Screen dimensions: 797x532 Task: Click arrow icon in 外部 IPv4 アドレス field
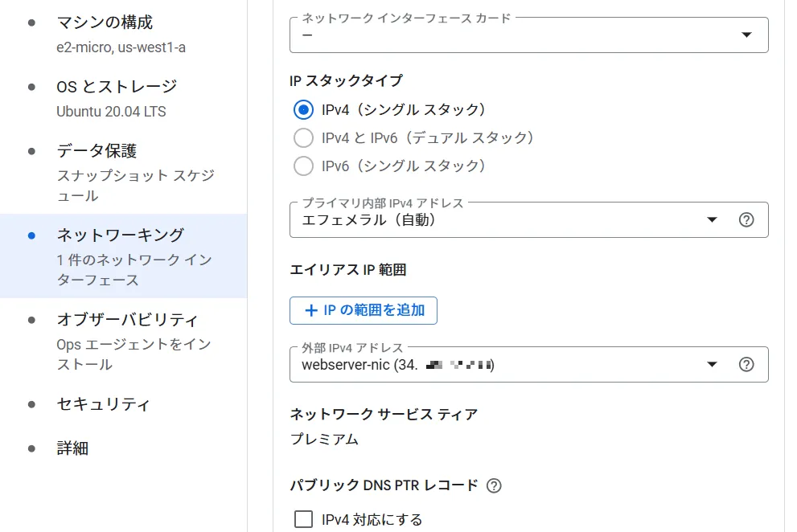click(712, 364)
